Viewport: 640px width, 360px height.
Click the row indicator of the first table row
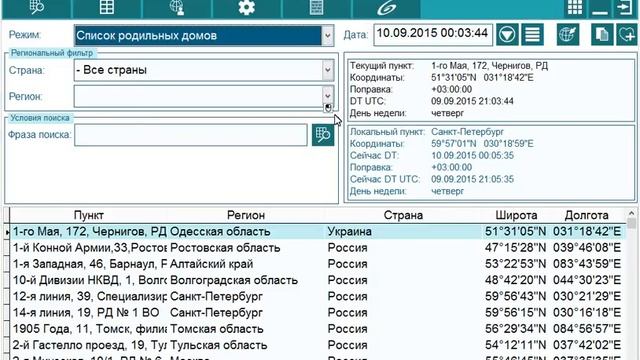coord(7,232)
